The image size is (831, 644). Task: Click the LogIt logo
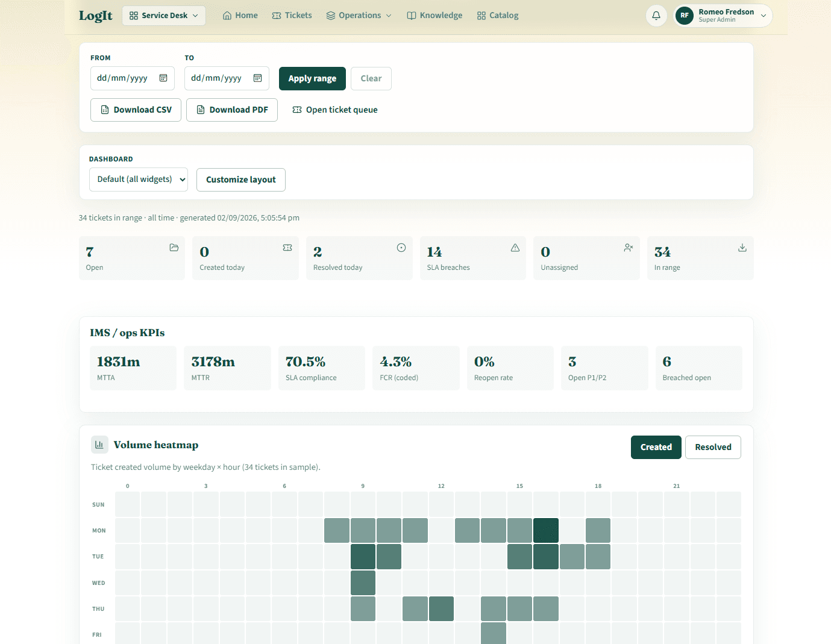coord(96,16)
